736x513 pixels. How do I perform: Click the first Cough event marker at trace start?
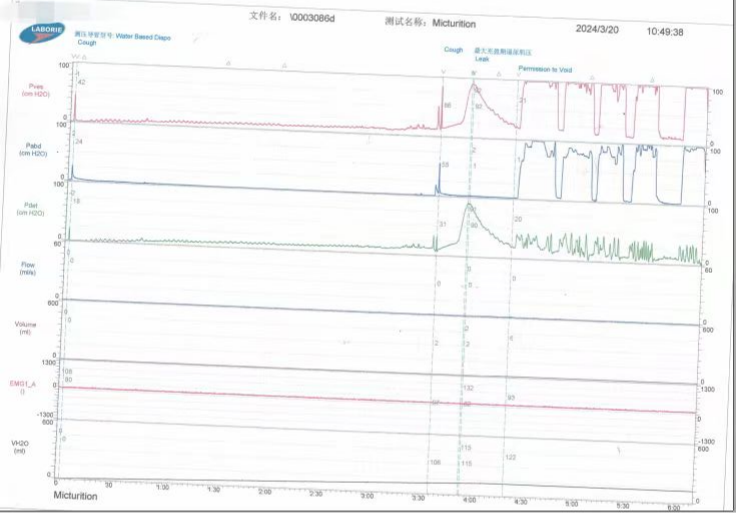pyautogui.click(x=87, y=44)
